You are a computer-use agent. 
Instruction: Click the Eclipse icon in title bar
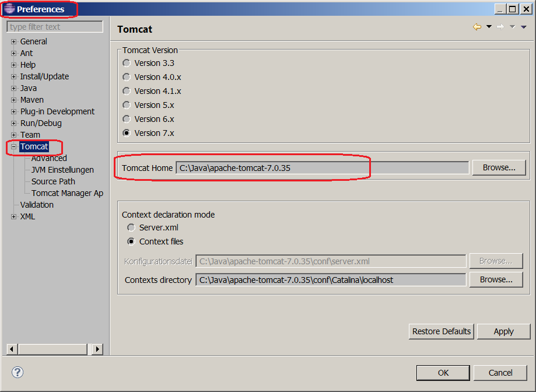pyautogui.click(x=9, y=9)
